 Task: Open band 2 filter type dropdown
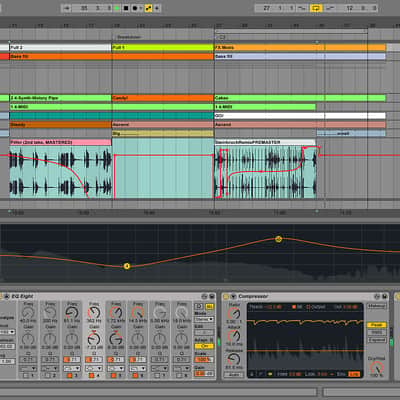point(50,368)
